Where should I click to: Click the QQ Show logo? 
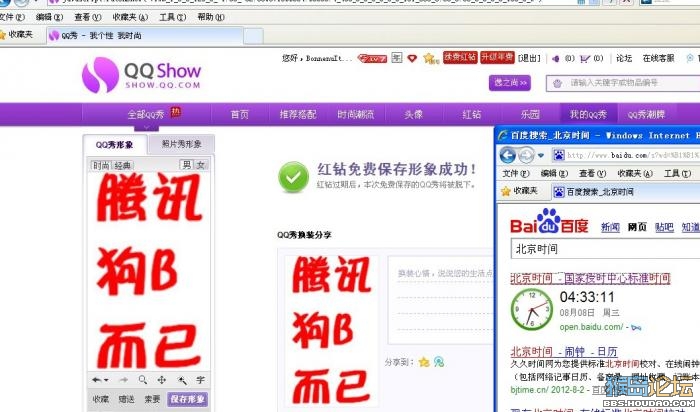coord(142,75)
